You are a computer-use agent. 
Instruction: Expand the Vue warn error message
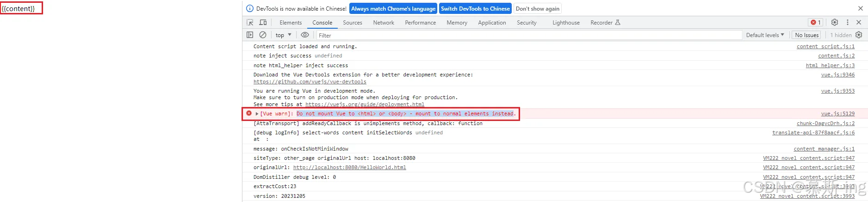point(257,114)
